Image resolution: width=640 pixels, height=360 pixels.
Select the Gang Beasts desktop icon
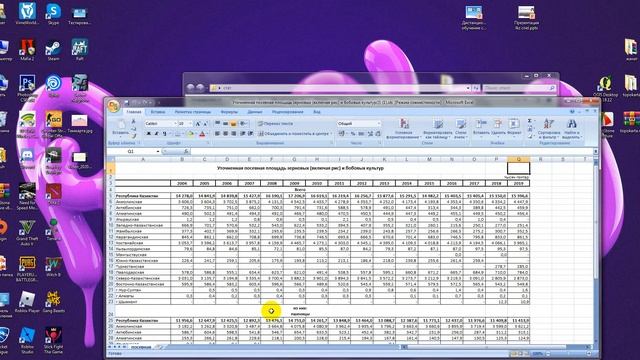point(53,302)
